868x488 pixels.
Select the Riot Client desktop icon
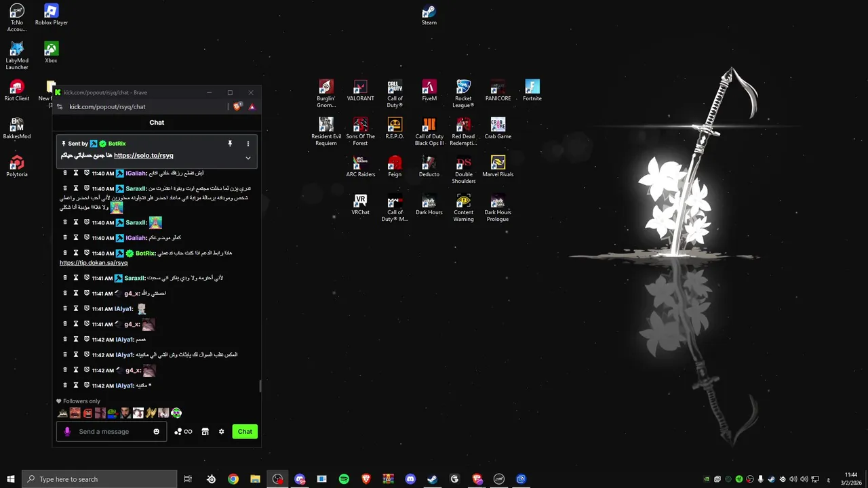(17, 91)
